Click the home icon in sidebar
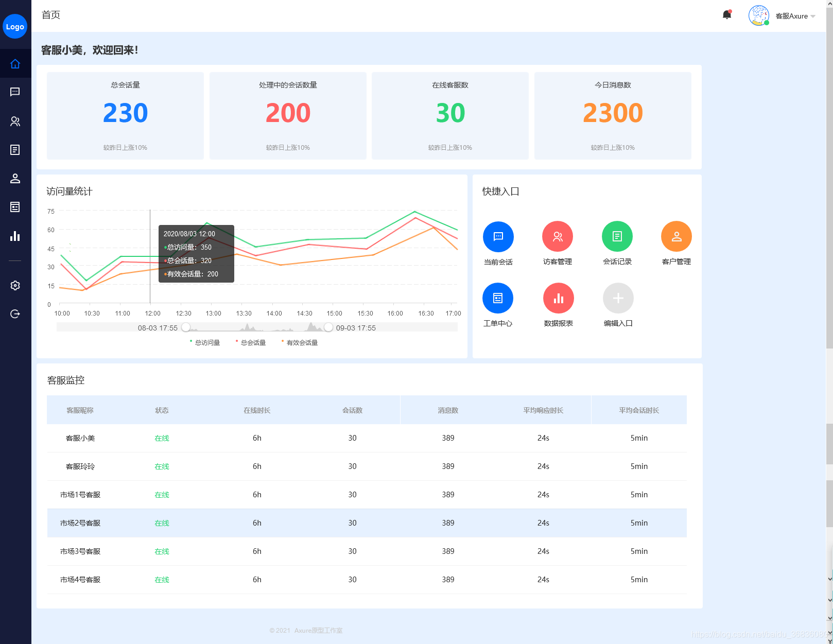The width and height of the screenshot is (833, 644). pyautogui.click(x=15, y=64)
